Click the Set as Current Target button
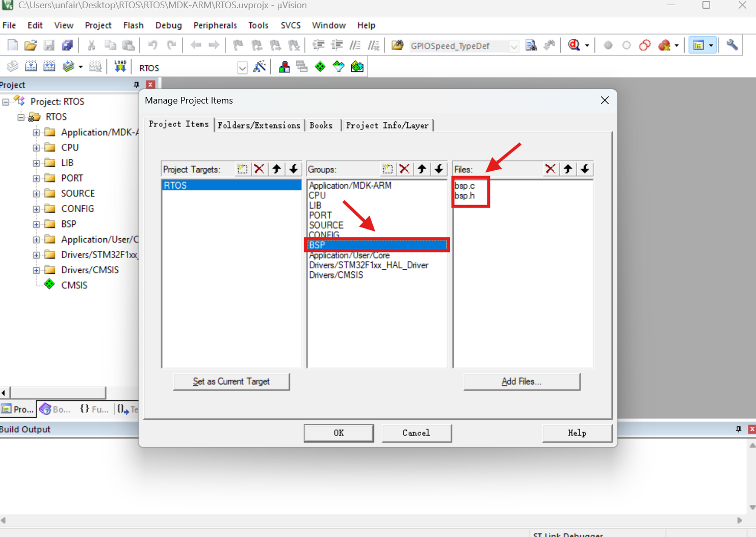Viewport: 756px width, 537px height. [231, 381]
